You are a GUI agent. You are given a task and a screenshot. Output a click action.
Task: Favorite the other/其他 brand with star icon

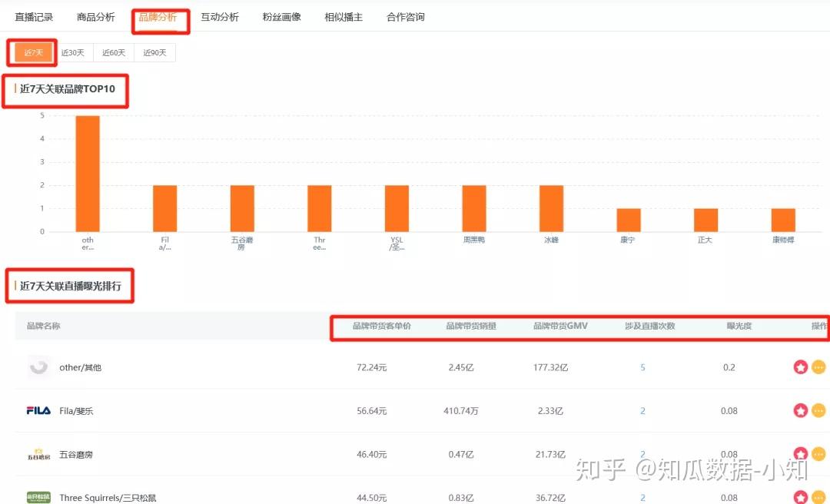800,367
